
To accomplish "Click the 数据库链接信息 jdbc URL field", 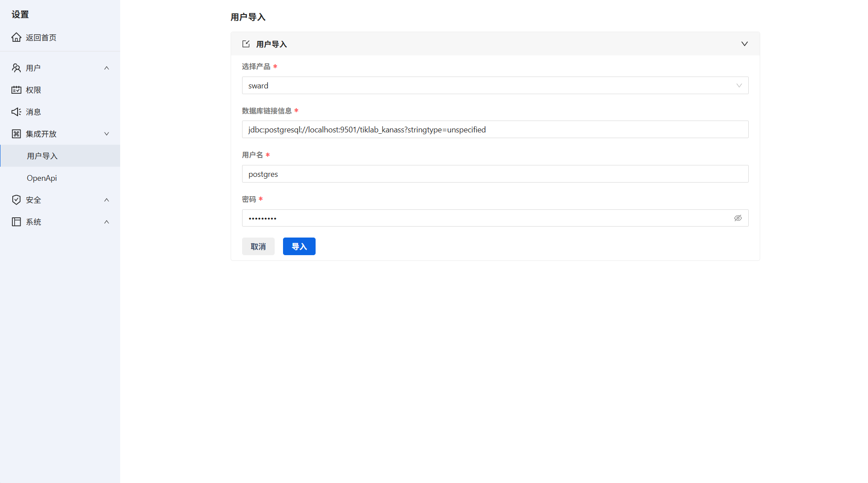I will [495, 129].
